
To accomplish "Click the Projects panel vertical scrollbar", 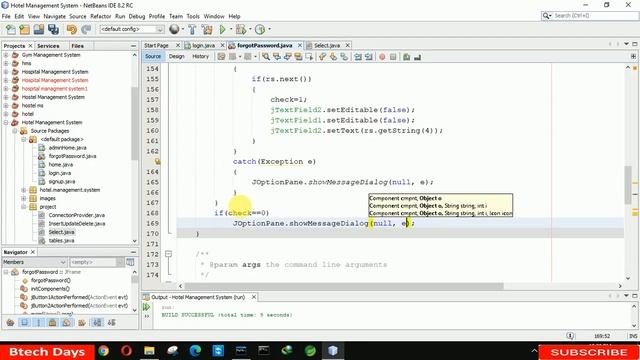I will pos(134,123).
